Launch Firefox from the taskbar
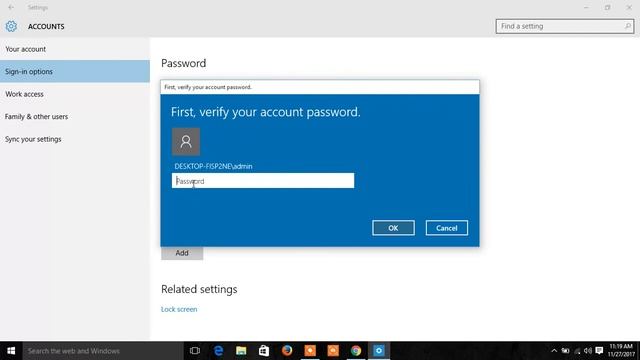This screenshot has width=640, height=360. click(x=287, y=351)
